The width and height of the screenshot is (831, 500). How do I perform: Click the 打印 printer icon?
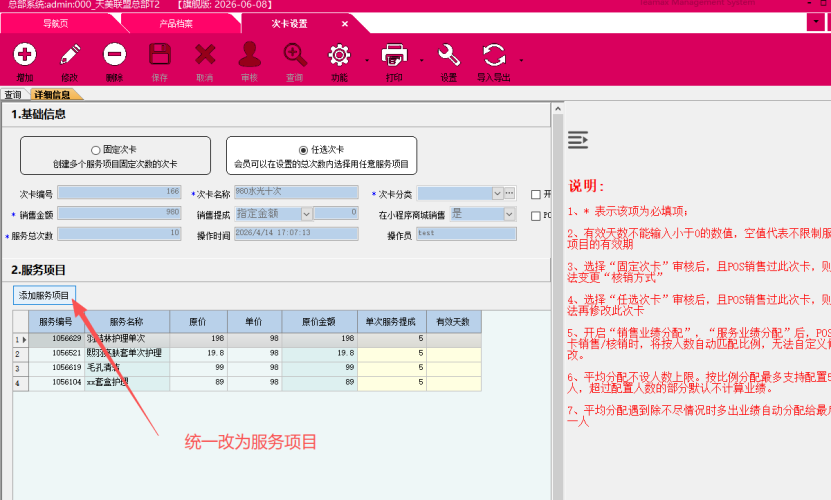point(394,55)
